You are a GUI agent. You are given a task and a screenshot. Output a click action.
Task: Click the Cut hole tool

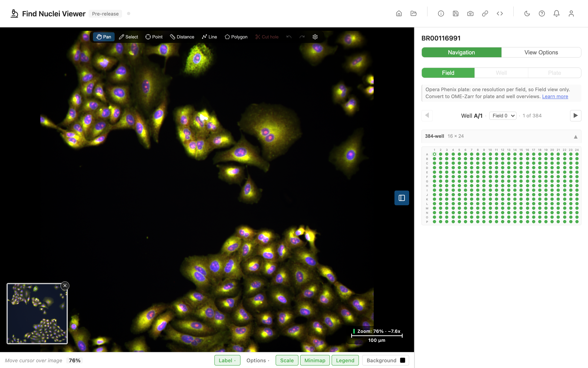tap(267, 37)
